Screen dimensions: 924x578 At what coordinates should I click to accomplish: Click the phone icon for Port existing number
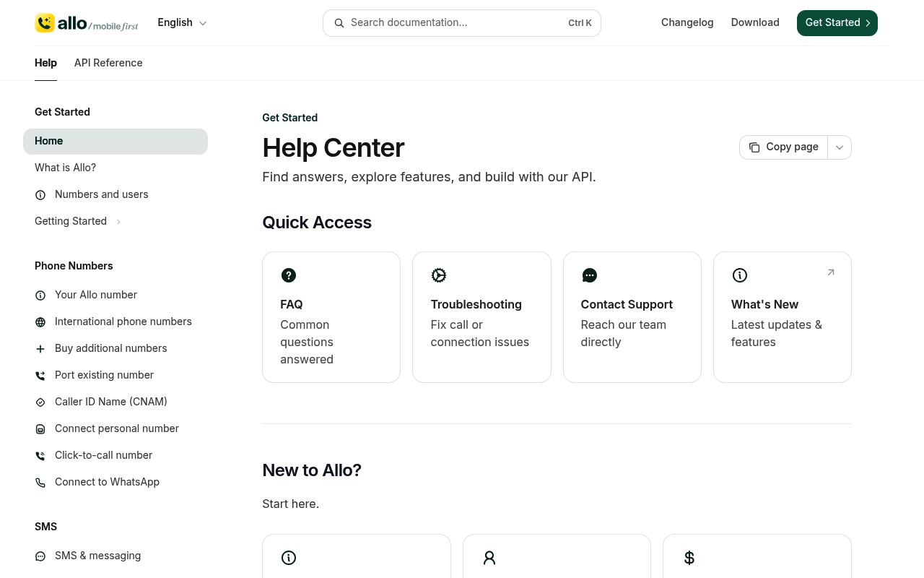40,376
